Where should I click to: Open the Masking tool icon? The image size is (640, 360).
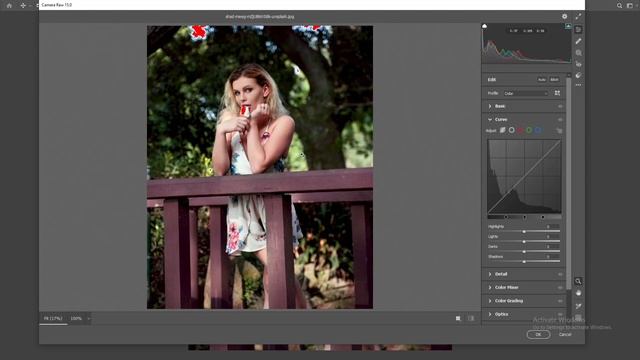(x=578, y=53)
